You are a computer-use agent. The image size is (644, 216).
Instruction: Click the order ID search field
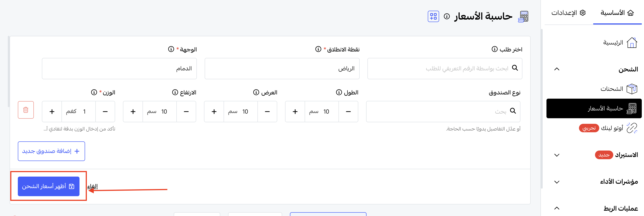click(445, 69)
